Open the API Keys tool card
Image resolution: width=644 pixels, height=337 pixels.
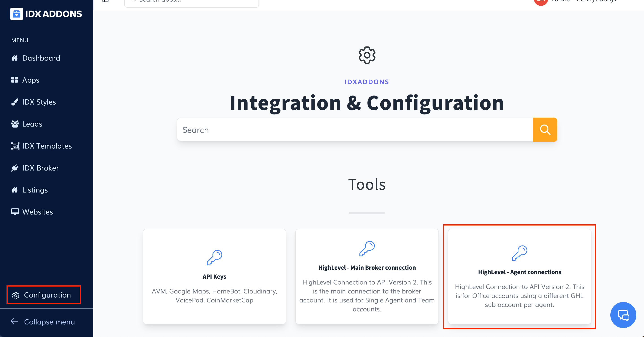pyautogui.click(x=214, y=276)
